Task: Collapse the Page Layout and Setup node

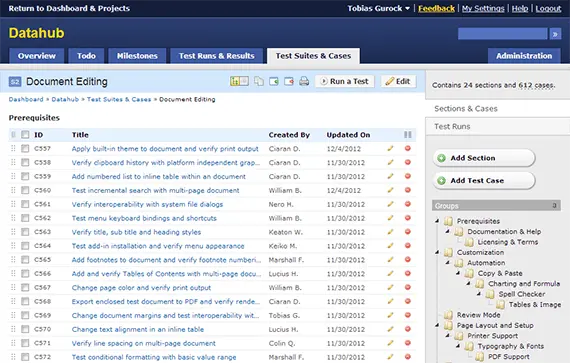Action: point(437,325)
